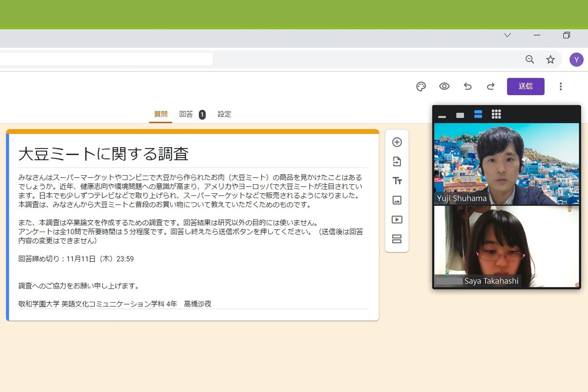Open the theme customization palette

click(x=421, y=87)
